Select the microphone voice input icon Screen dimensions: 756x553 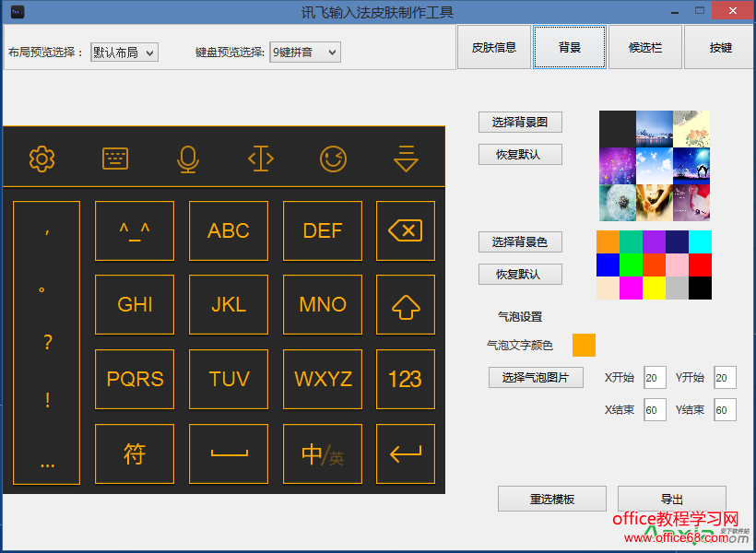pos(187,159)
